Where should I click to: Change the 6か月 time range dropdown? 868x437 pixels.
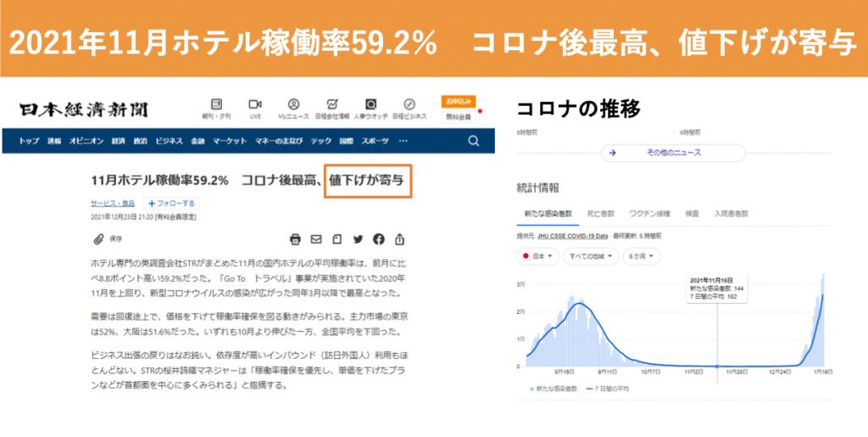(642, 255)
